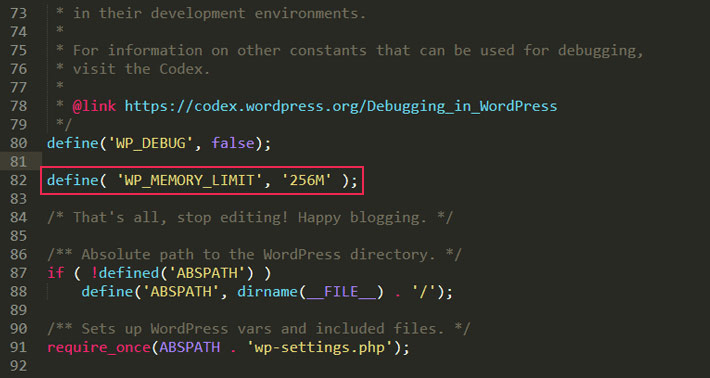Click the define keyword on line 82
Screen dimensions: 710x378
pyautogui.click(x=72, y=180)
